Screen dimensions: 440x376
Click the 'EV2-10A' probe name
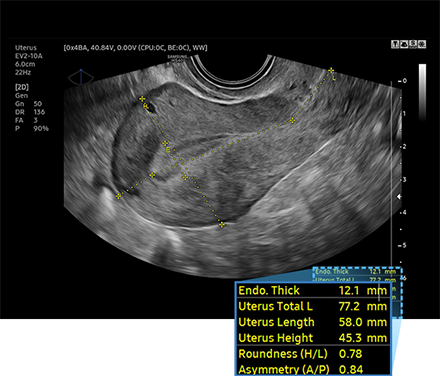click(29, 56)
